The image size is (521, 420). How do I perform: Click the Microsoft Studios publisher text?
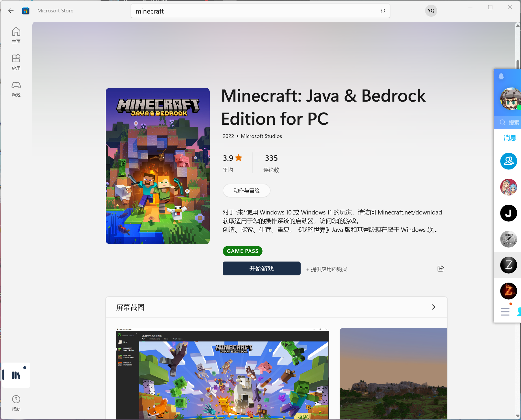(x=261, y=136)
